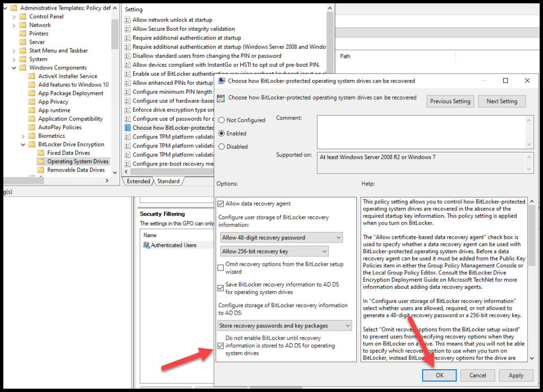The image size is (543, 392).
Task: Open the 256-bit recovery key dropdown
Action: click(274, 252)
